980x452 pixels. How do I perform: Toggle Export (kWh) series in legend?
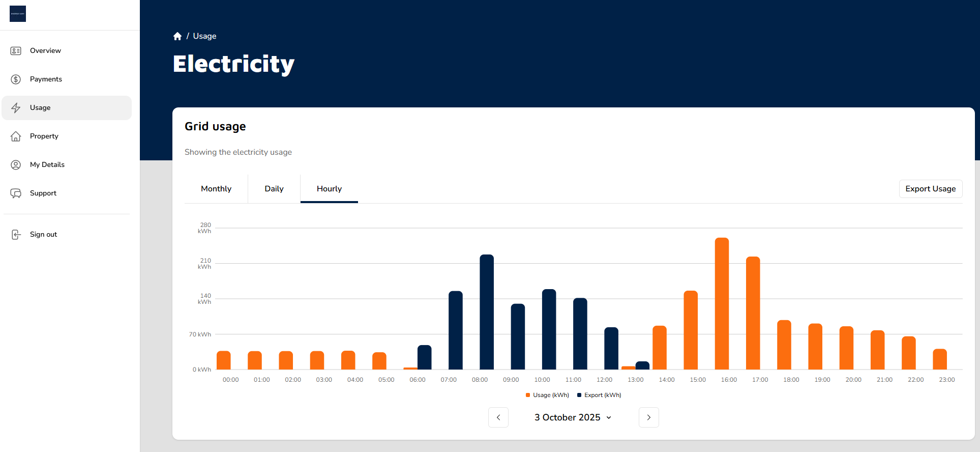point(599,395)
